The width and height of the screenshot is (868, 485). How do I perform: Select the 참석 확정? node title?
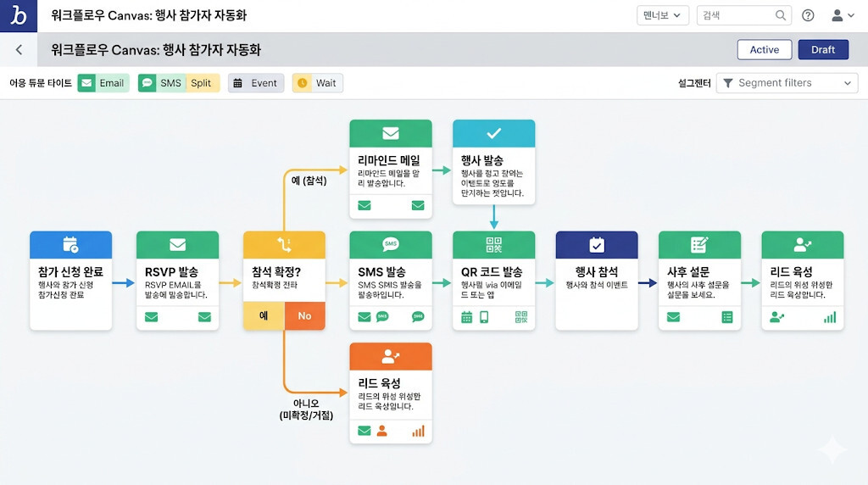276,272
